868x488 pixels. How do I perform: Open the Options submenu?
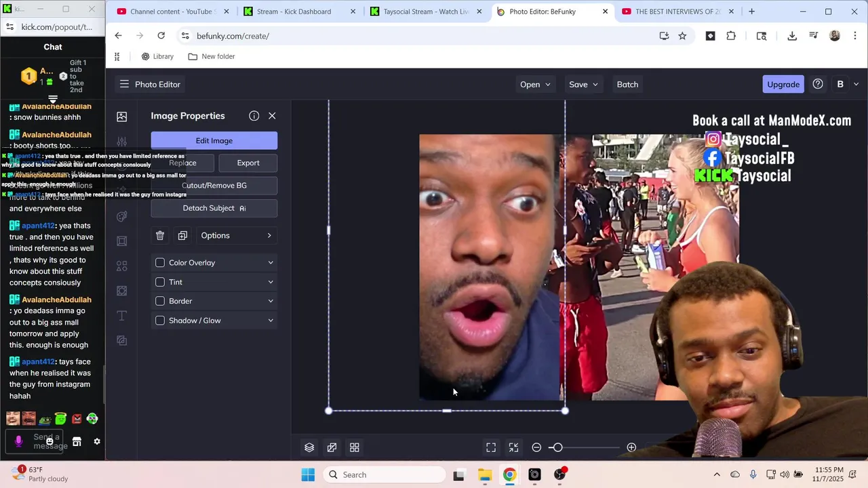click(x=235, y=235)
